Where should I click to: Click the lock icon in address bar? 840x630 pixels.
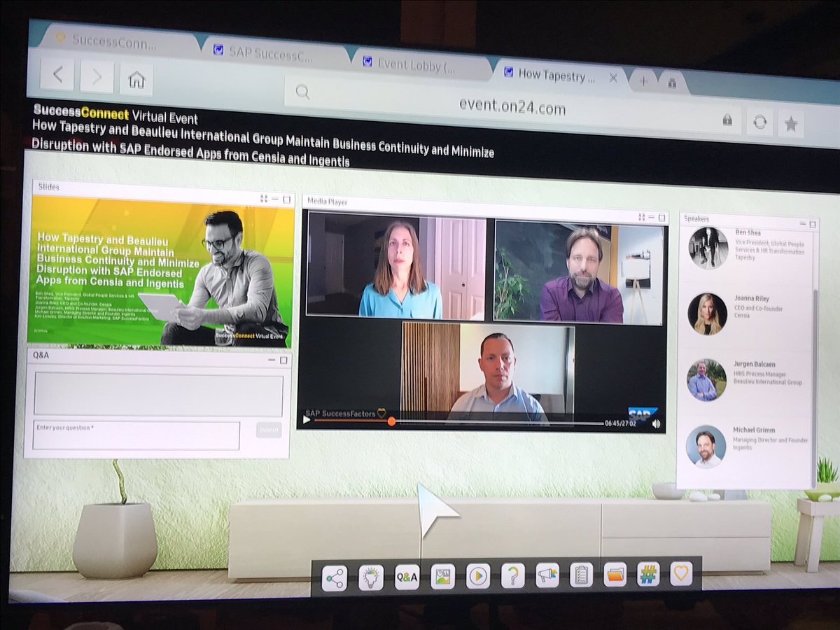pyautogui.click(x=727, y=120)
